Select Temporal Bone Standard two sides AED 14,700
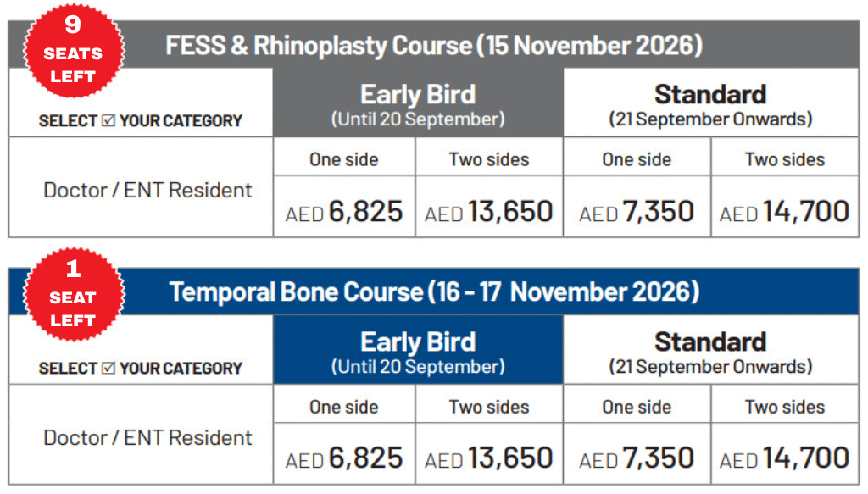Viewport: 868px width, 494px height. click(784, 458)
